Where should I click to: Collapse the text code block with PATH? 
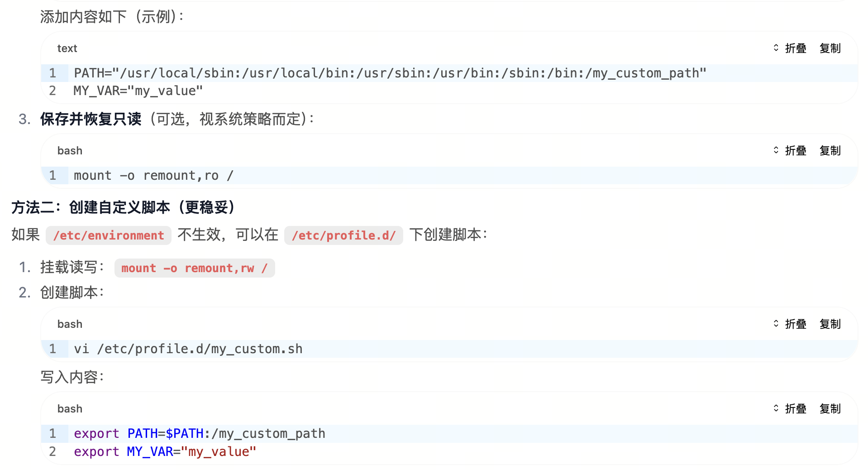click(790, 48)
